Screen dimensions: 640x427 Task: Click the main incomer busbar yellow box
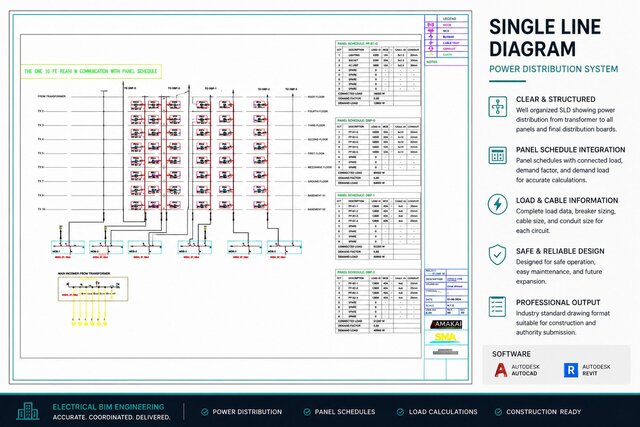click(x=93, y=289)
